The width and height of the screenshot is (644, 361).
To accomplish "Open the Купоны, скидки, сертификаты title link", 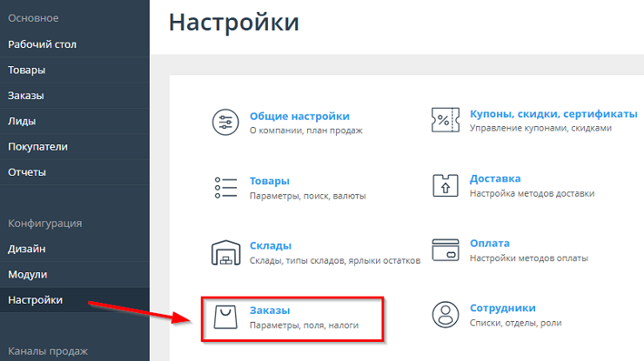I will pyautogui.click(x=553, y=114).
